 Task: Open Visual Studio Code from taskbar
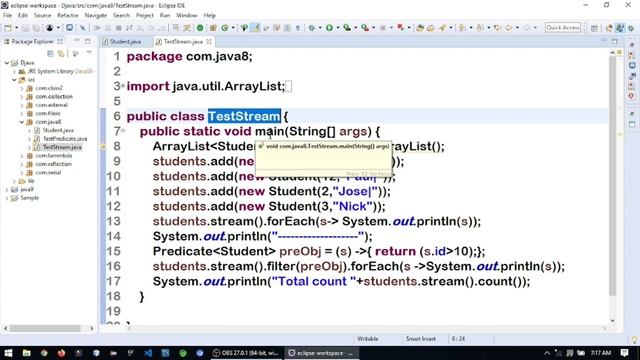click(x=148, y=353)
